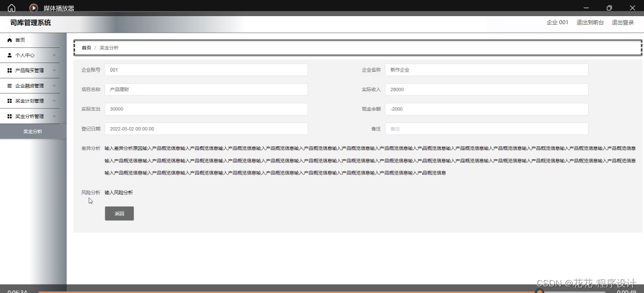
Task: Click the home icon in the title bar
Action: [x=11, y=8]
